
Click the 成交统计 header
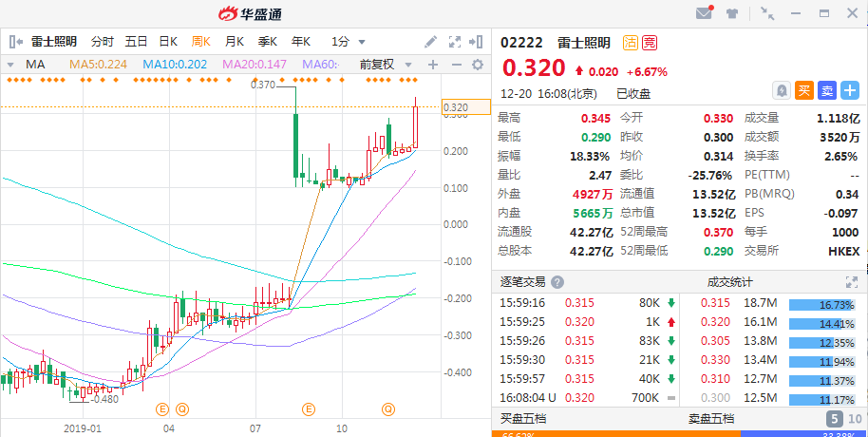point(729,282)
